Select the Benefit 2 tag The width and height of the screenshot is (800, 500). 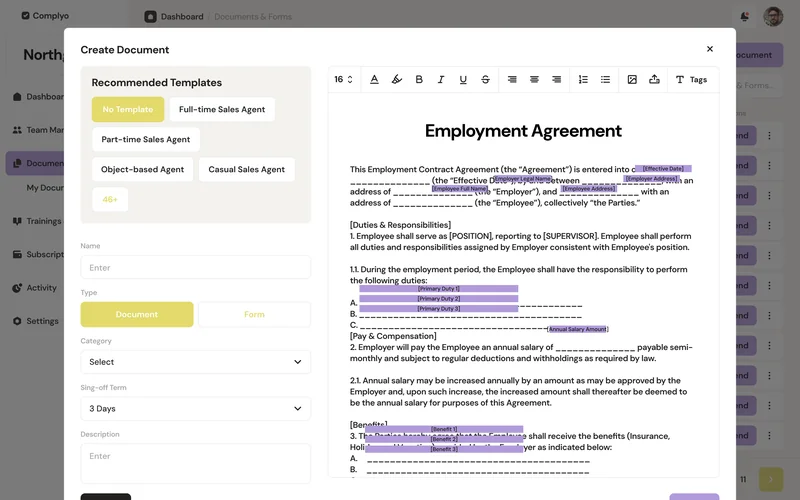(x=444, y=439)
